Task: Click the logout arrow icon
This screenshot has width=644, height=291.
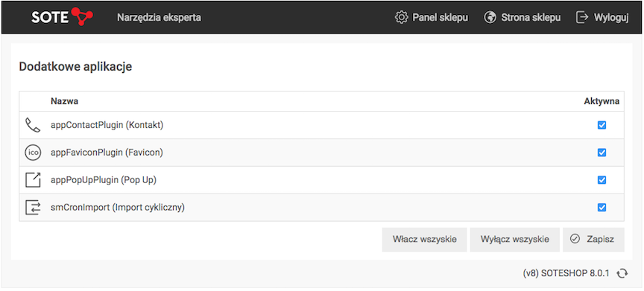Action: tap(582, 17)
